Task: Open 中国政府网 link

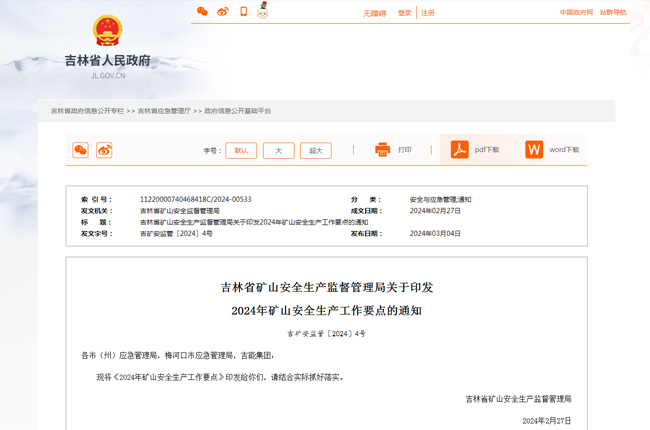Action: tap(576, 13)
